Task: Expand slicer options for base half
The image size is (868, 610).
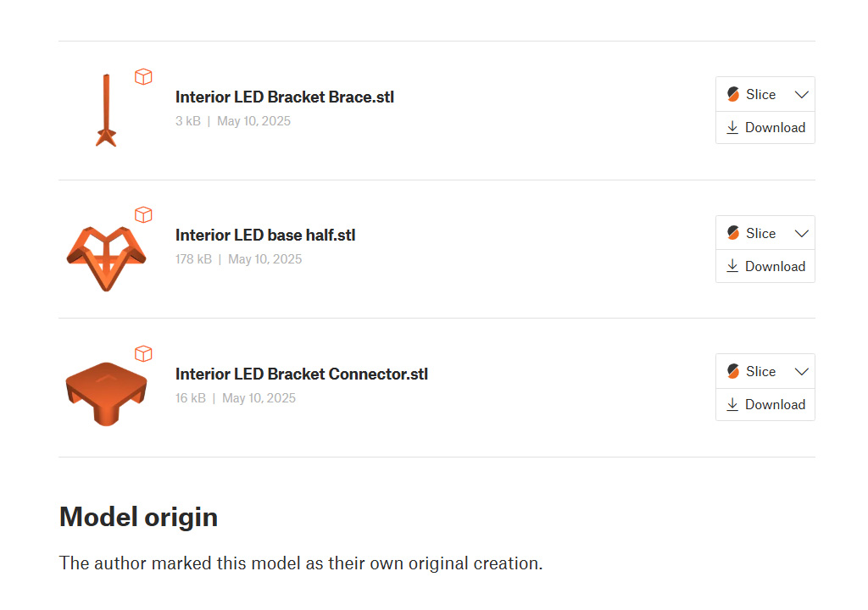Action: (x=801, y=233)
